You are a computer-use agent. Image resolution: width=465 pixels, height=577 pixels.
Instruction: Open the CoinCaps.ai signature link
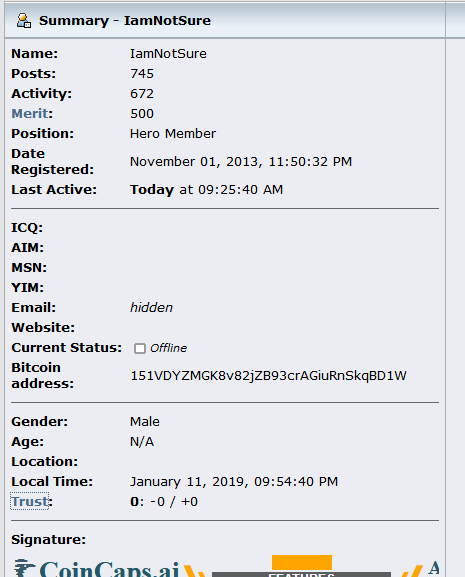109,569
